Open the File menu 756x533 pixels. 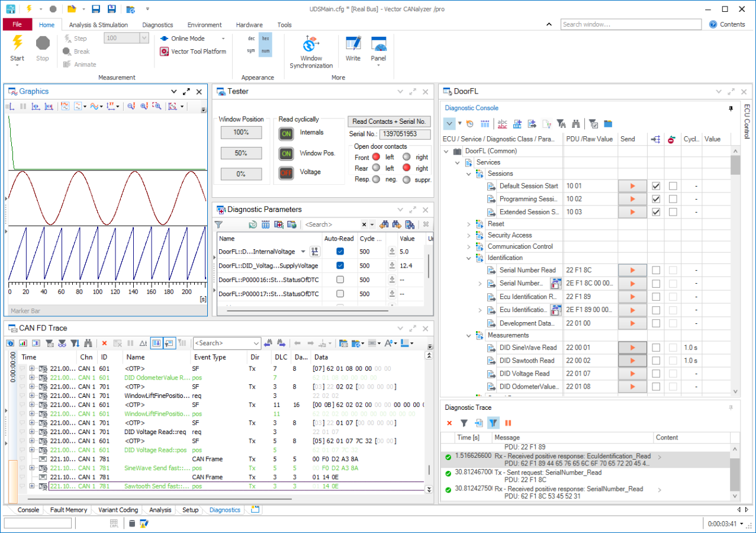tap(17, 24)
